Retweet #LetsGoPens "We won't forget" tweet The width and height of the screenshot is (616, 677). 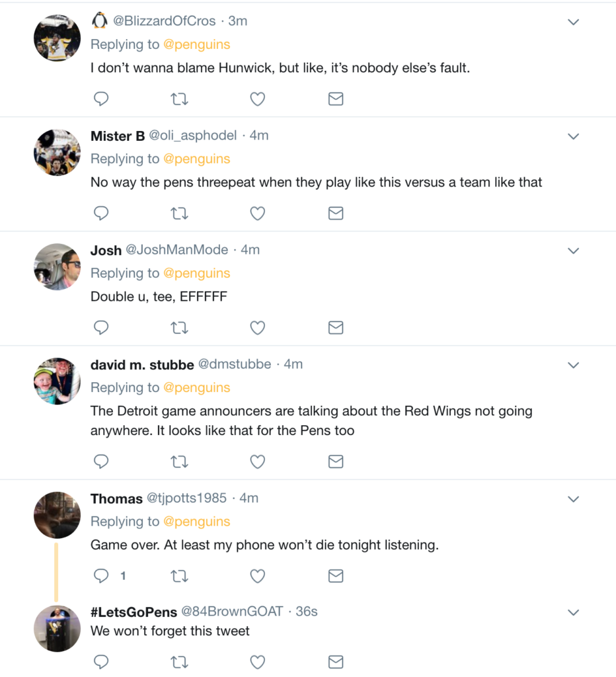point(179,662)
